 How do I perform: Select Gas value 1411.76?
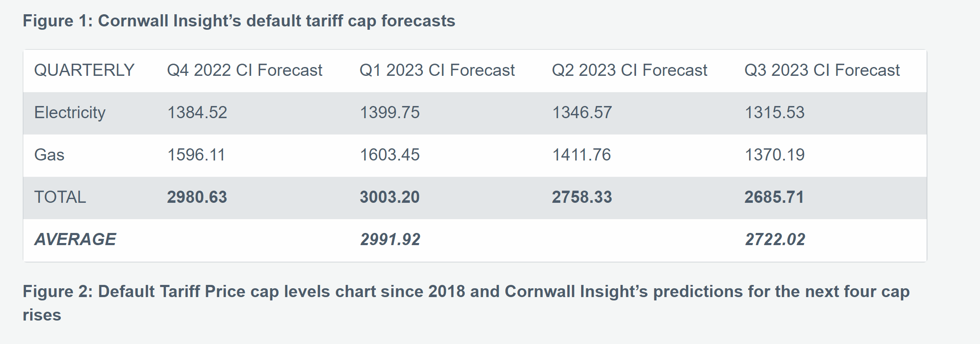point(582,155)
